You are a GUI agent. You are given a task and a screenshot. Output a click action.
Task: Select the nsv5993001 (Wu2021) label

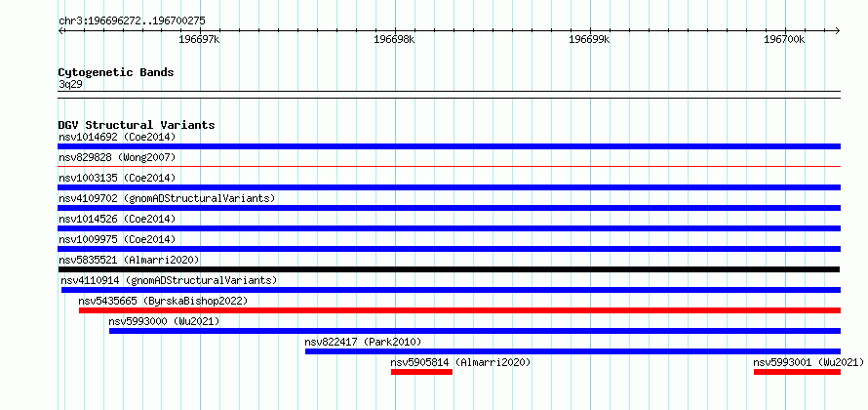[809, 362]
